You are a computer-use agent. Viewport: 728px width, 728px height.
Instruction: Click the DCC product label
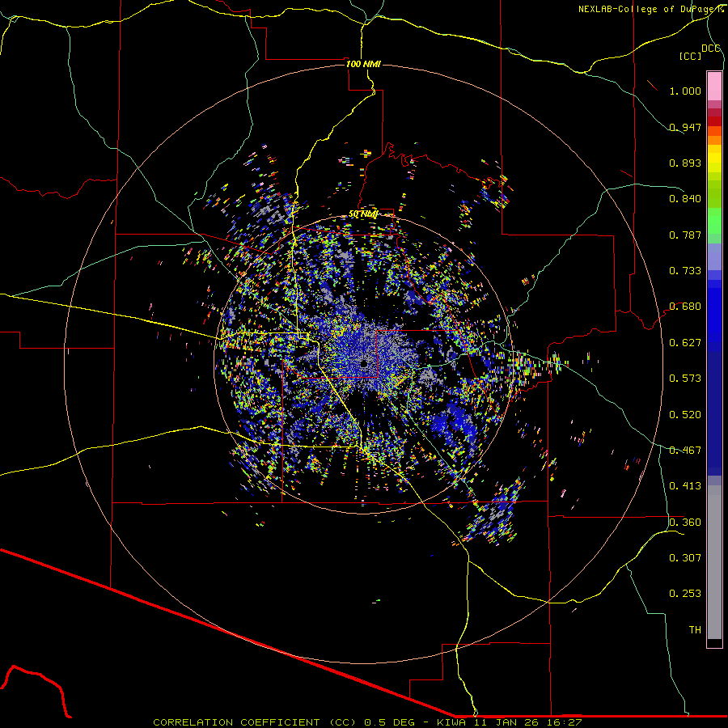(x=711, y=49)
